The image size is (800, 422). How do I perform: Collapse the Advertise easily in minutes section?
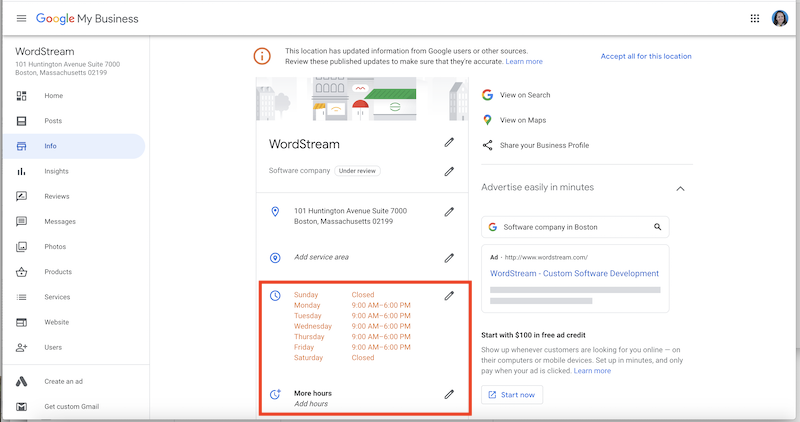click(x=680, y=189)
